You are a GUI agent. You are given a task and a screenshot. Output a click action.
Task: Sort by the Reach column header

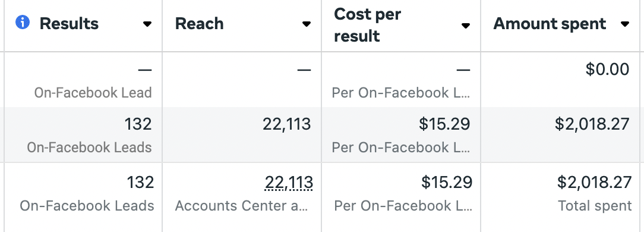pos(199,23)
